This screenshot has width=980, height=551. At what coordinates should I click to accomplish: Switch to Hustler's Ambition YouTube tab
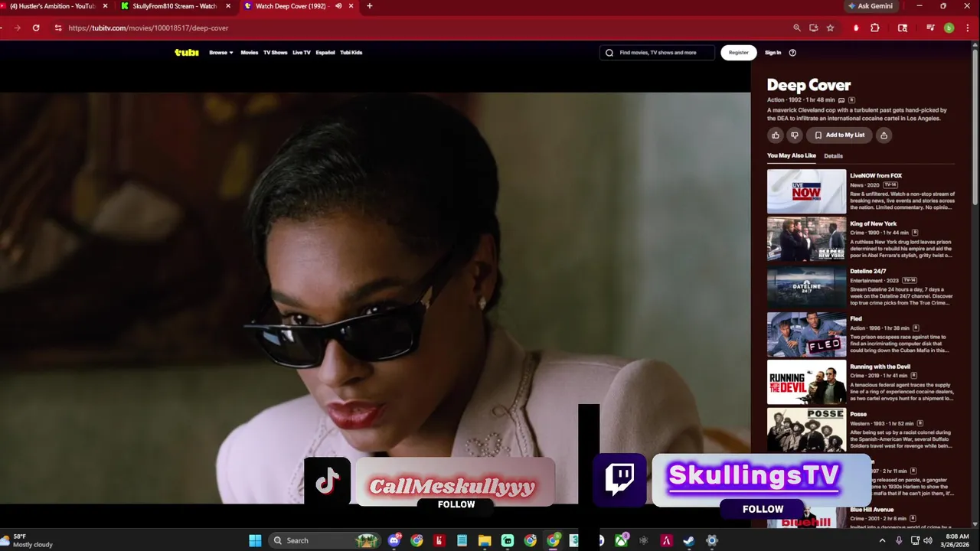click(x=52, y=6)
